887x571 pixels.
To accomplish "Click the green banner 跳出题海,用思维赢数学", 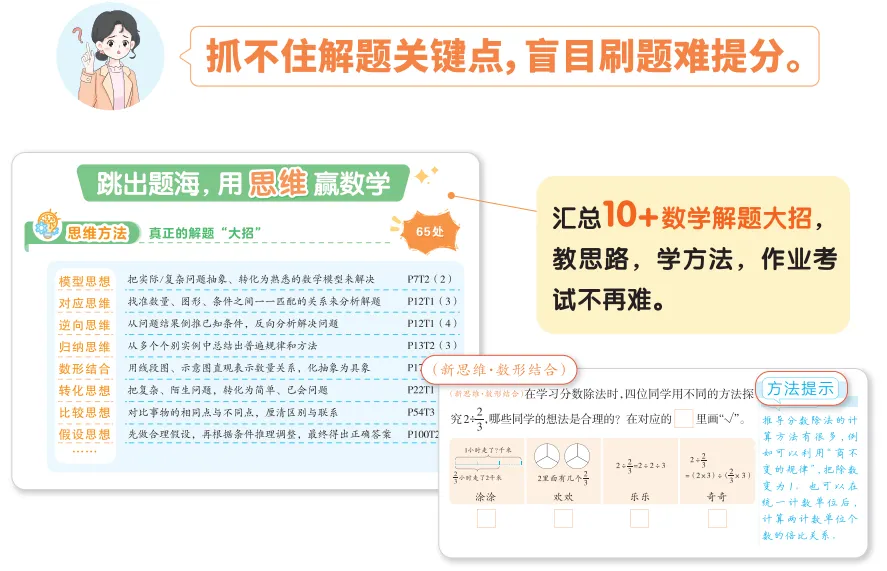I will coord(243,183).
